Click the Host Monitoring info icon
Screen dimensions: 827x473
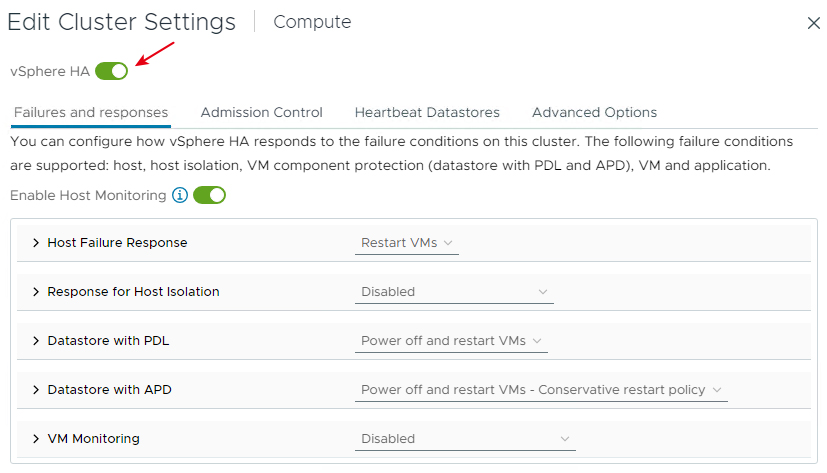180,195
